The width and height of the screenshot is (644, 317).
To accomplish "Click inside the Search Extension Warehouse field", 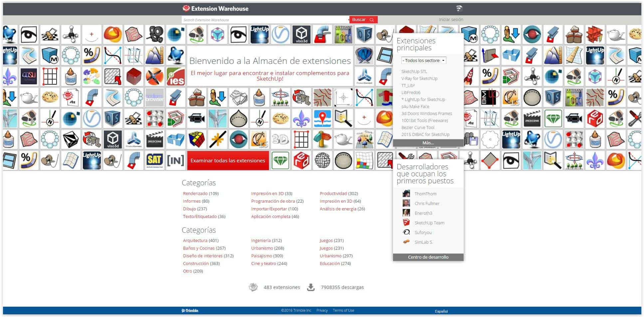I will click(x=263, y=20).
